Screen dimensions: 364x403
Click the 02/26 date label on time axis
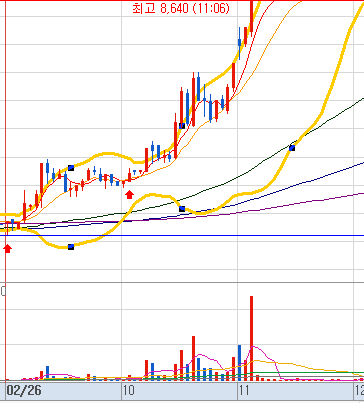[24, 390]
